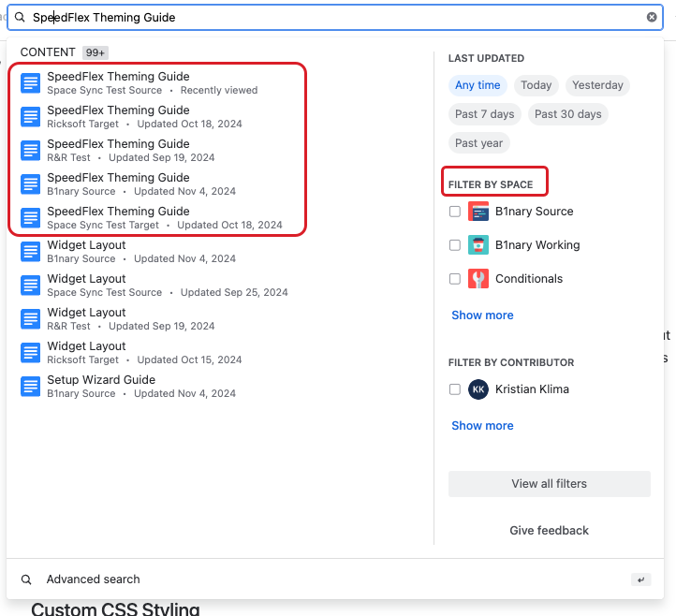Image resolution: width=676 pixels, height=616 pixels.
Task: Click Kristian Klima's KK avatar
Action: (x=478, y=389)
